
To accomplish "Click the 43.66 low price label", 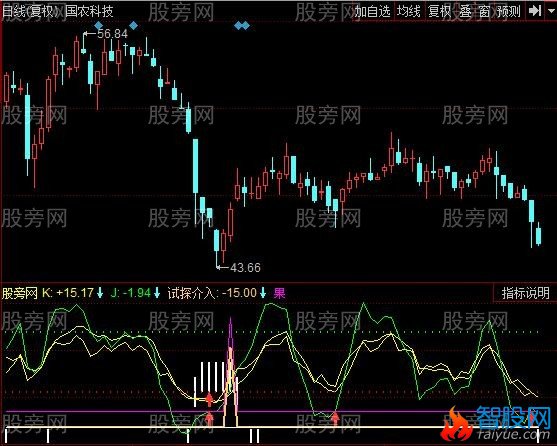I will (x=245, y=267).
